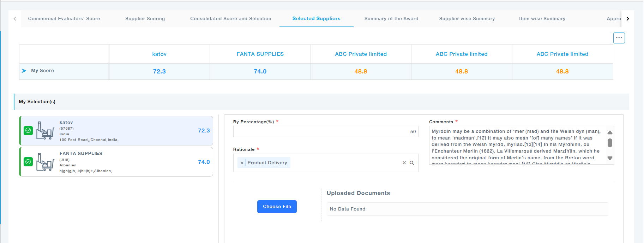Click the Comments scrollbar down arrow
Image resolution: width=644 pixels, height=243 pixels.
click(x=610, y=158)
